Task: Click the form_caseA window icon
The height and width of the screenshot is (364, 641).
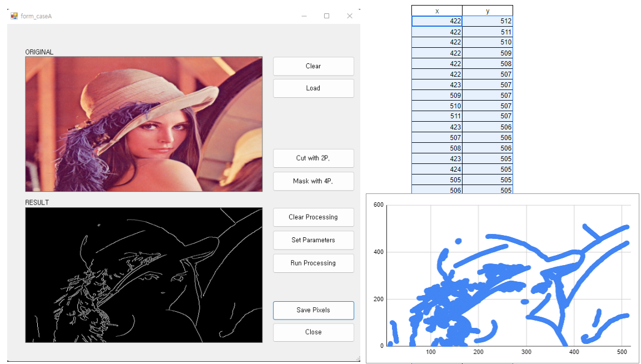Action: 14,16
